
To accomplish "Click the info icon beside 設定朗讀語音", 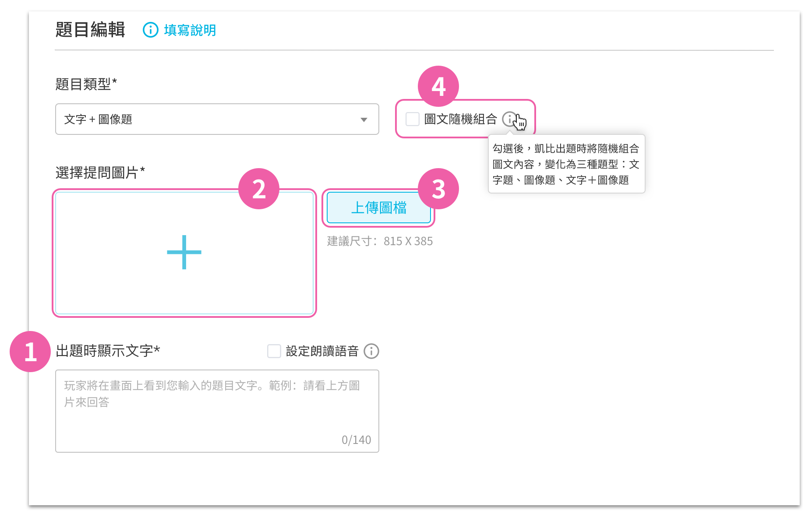I will (x=371, y=351).
